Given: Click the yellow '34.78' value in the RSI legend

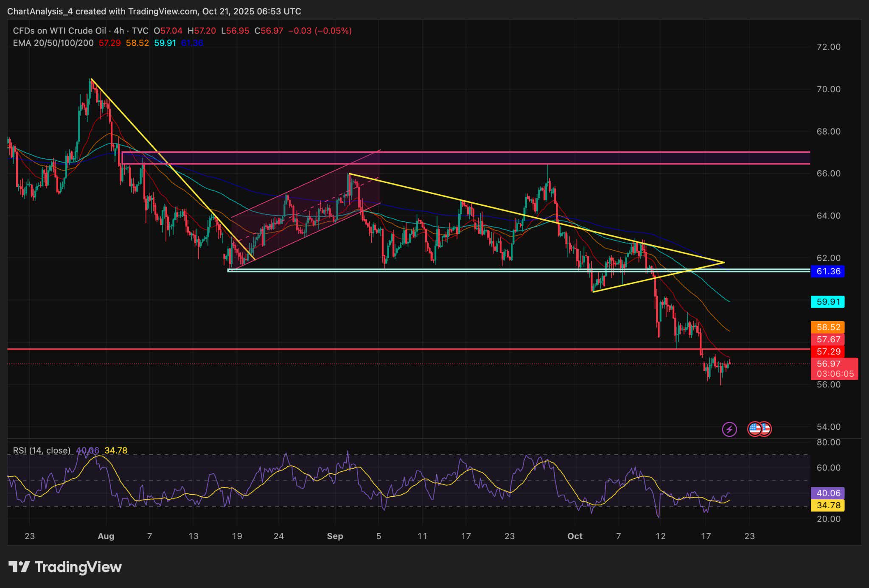Looking at the screenshot, I should 116,451.
